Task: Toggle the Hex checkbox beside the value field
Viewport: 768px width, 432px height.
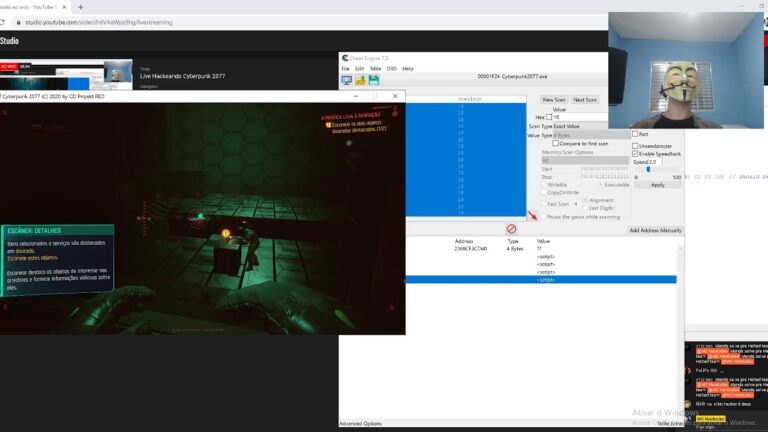Action: pyautogui.click(x=549, y=117)
